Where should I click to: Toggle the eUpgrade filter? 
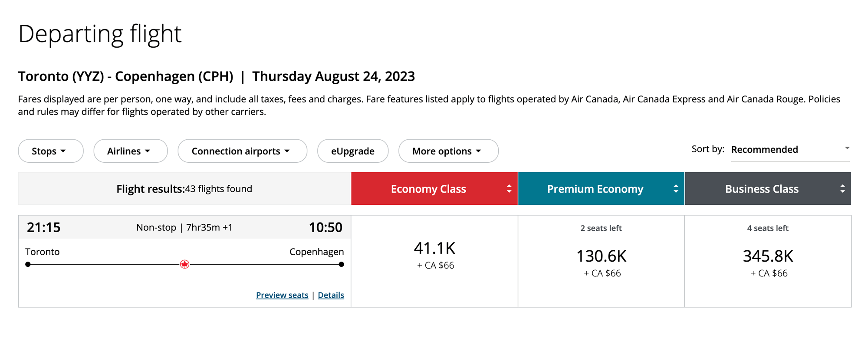(352, 151)
